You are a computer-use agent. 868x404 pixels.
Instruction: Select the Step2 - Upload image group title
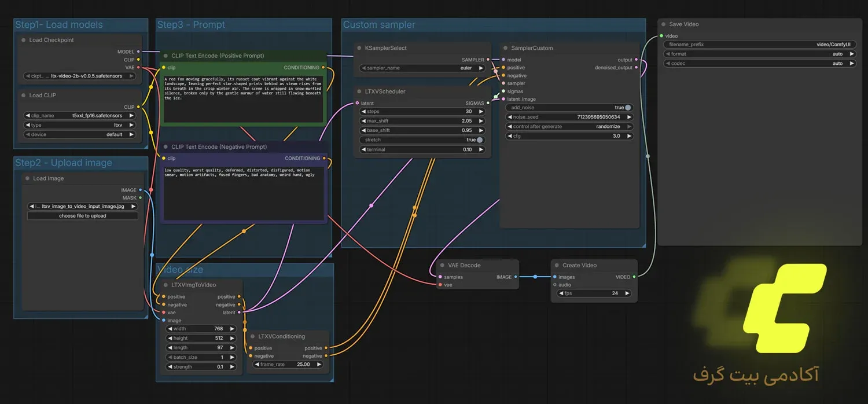(64, 163)
